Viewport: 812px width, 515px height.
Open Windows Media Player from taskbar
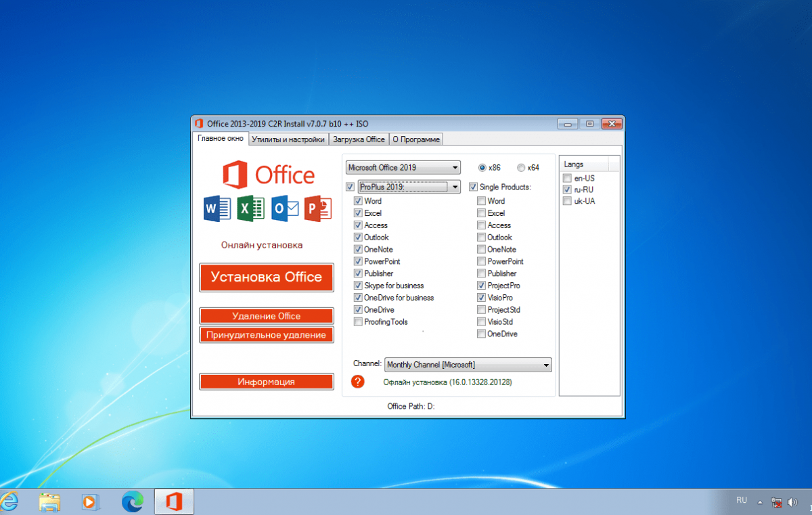(90, 501)
